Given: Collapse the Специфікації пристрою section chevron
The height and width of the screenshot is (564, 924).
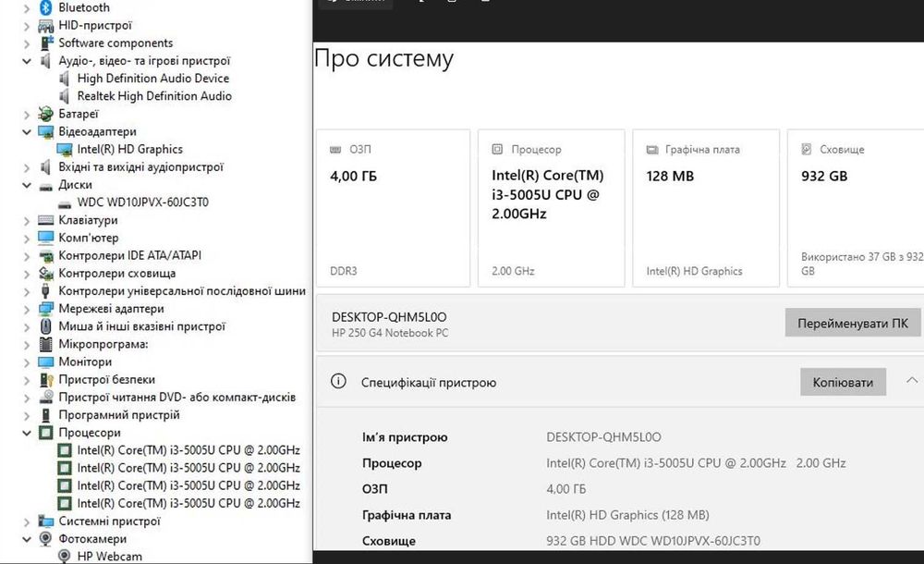Looking at the screenshot, I should pos(912,381).
